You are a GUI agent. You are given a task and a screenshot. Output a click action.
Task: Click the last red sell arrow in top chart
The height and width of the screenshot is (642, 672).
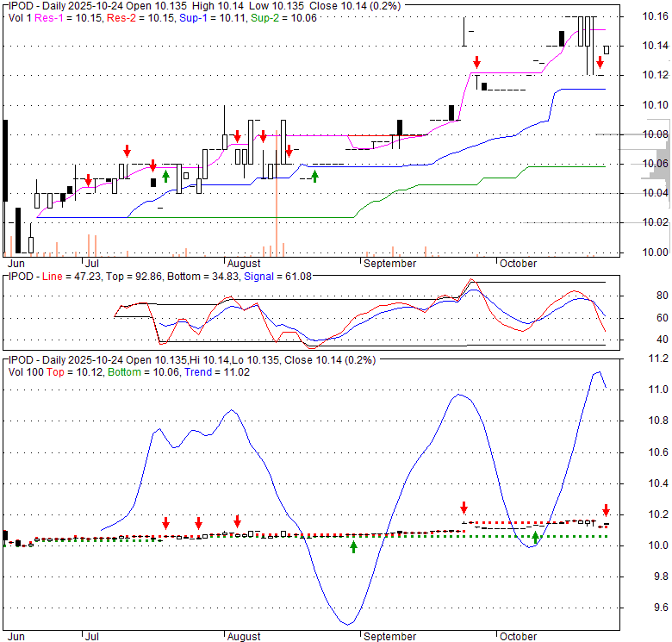[x=600, y=61]
